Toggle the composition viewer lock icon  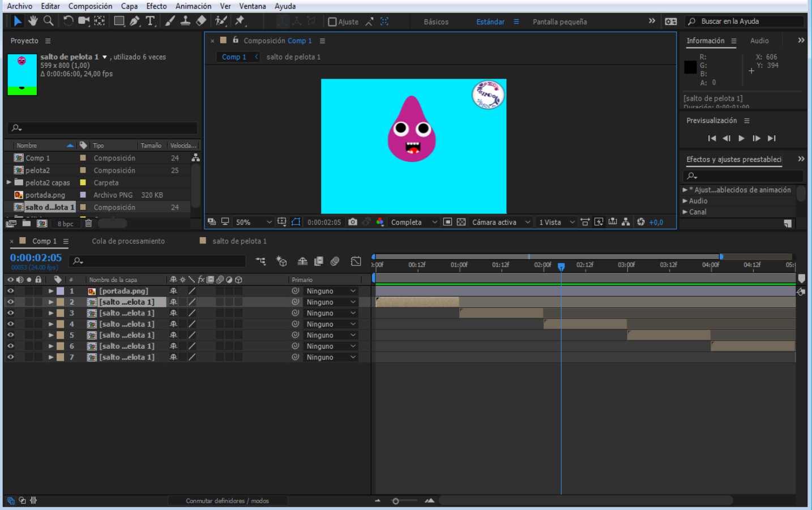click(x=236, y=40)
